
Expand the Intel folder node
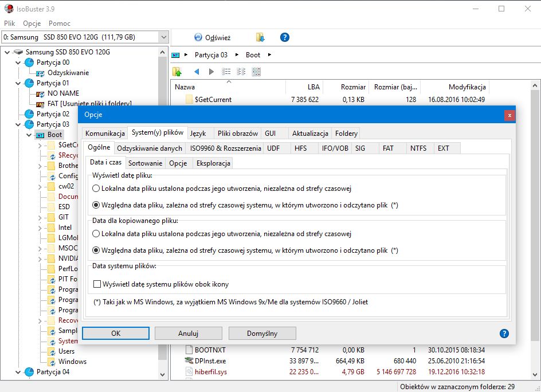point(40,228)
